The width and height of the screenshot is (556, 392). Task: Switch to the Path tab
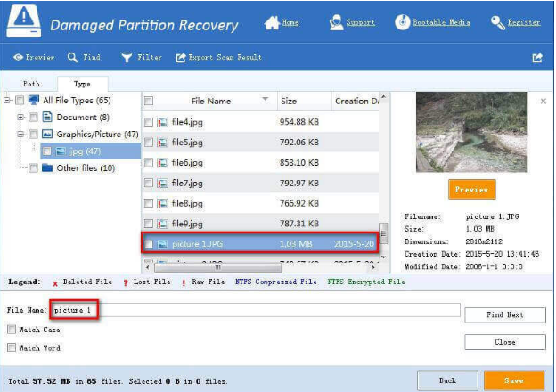pyautogui.click(x=31, y=84)
